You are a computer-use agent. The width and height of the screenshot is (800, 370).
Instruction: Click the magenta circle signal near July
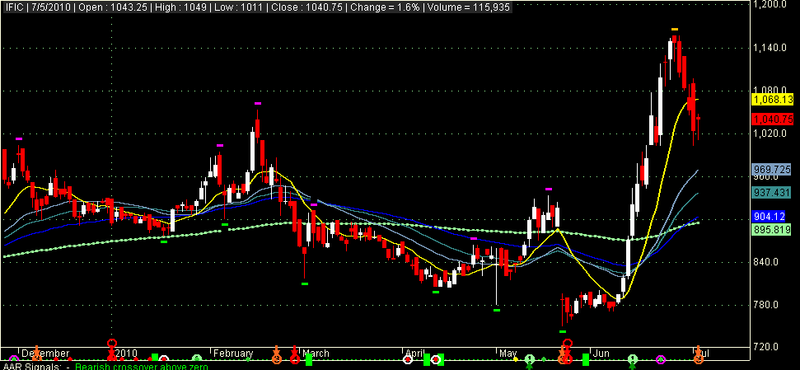point(661,360)
